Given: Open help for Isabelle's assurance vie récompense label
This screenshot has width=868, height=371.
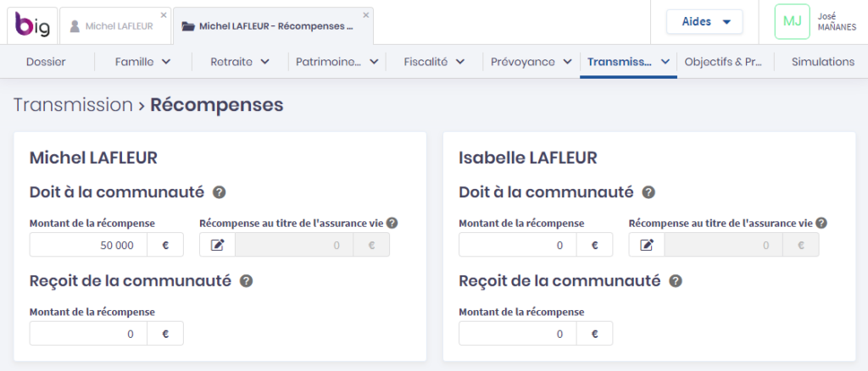Looking at the screenshot, I should click(821, 224).
